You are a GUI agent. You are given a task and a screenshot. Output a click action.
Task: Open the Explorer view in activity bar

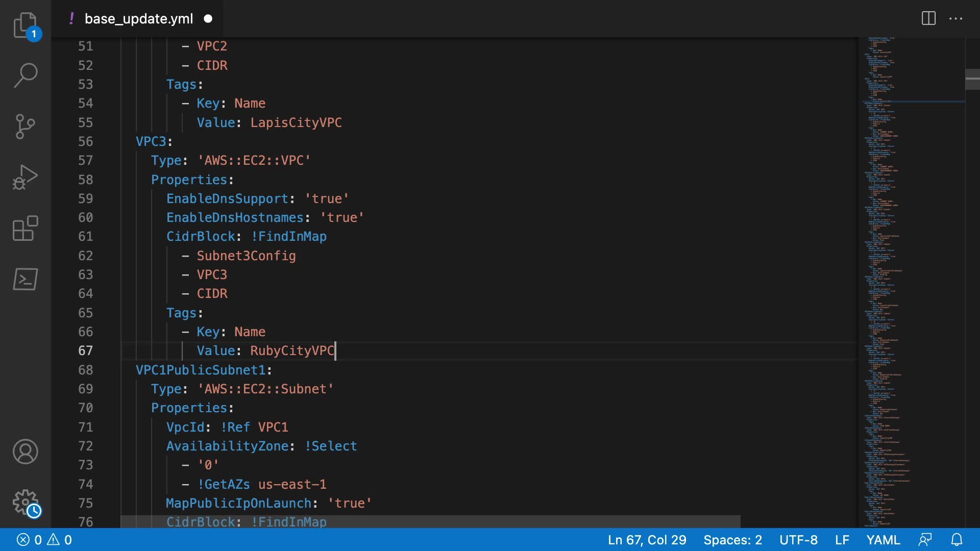(x=25, y=26)
